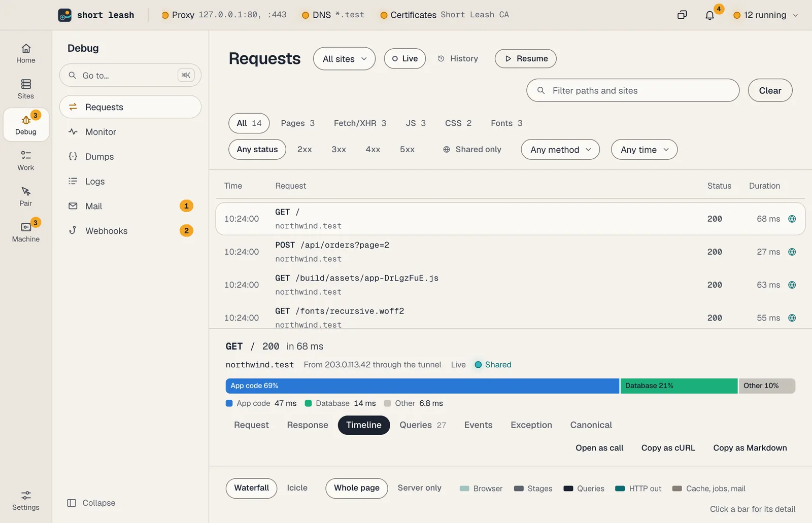
Task: Click Copy as cURL
Action: coord(668,448)
